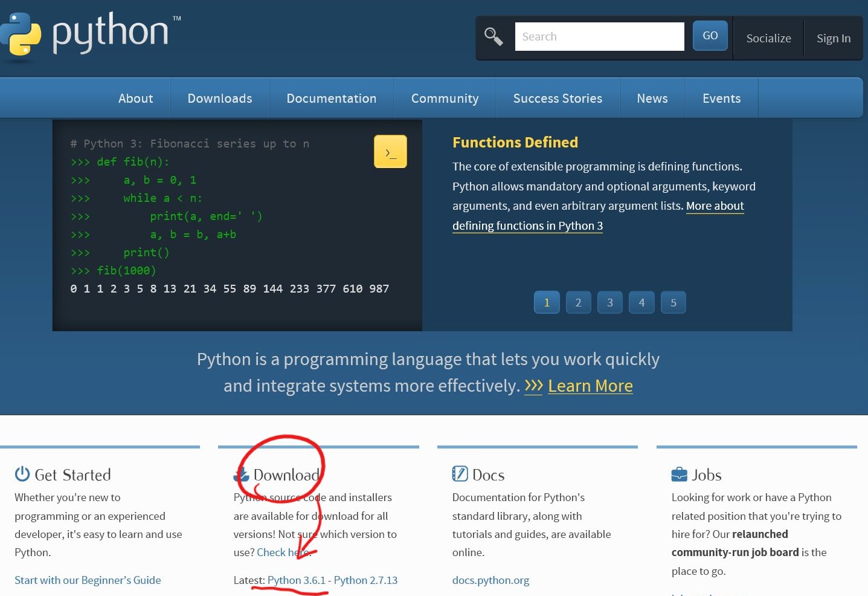Viewport: 868px width, 596px height.
Task: Expand the Socialize menu
Action: pyautogui.click(x=768, y=38)
